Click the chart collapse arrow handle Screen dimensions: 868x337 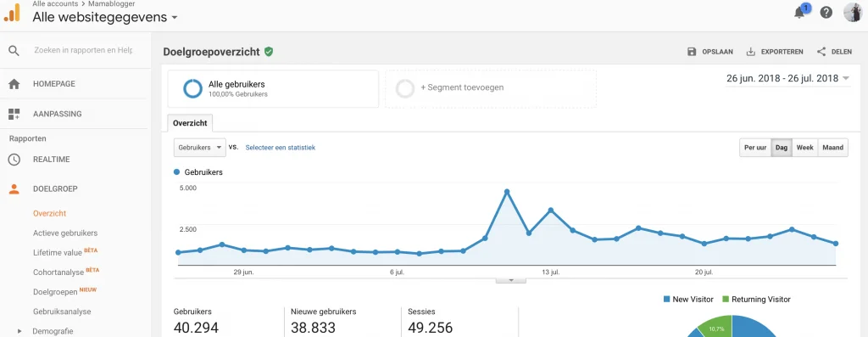(x=511, y=280)
